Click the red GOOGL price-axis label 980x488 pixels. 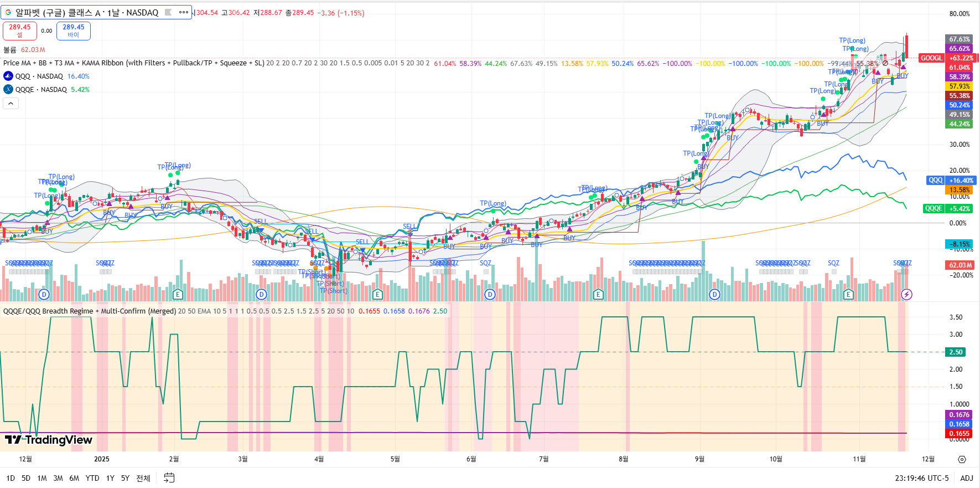click(x=931, y=58)
